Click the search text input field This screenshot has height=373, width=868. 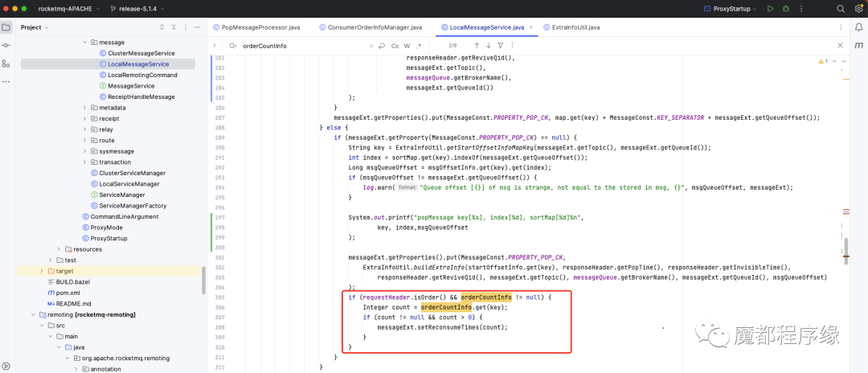(303, 46)
